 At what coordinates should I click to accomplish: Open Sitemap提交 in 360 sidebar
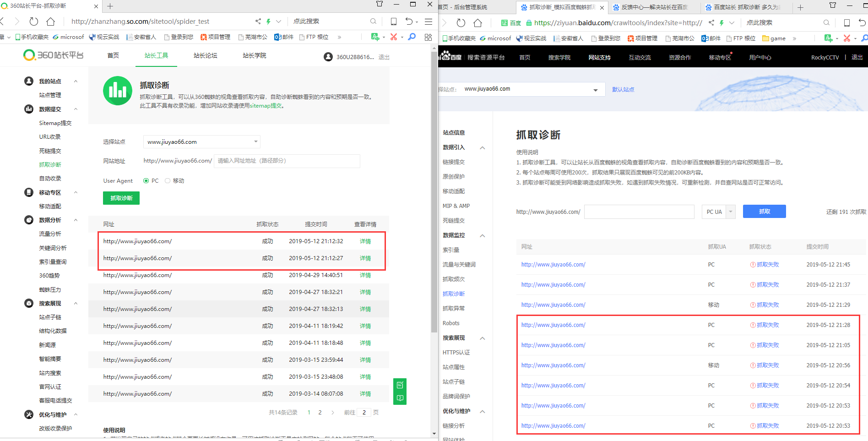[x=55, y=123]
